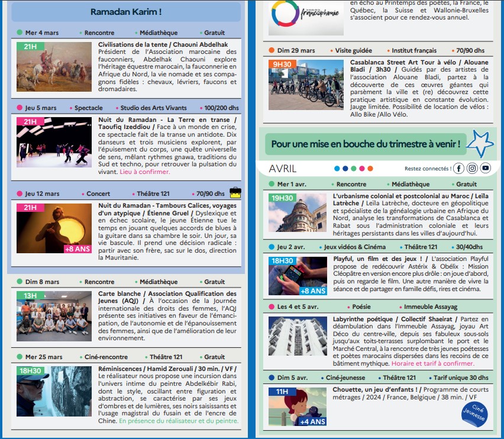Viewport: 504px width, 439px height.
Task: Click the Civilisations de la tente painting thumbnail
Action: point(54,66)
